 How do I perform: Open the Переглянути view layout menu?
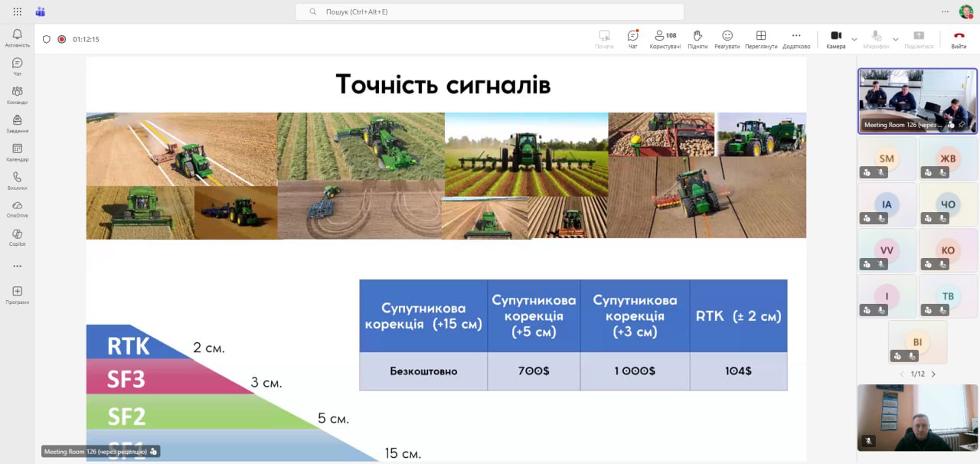click(x=761, y=38)
